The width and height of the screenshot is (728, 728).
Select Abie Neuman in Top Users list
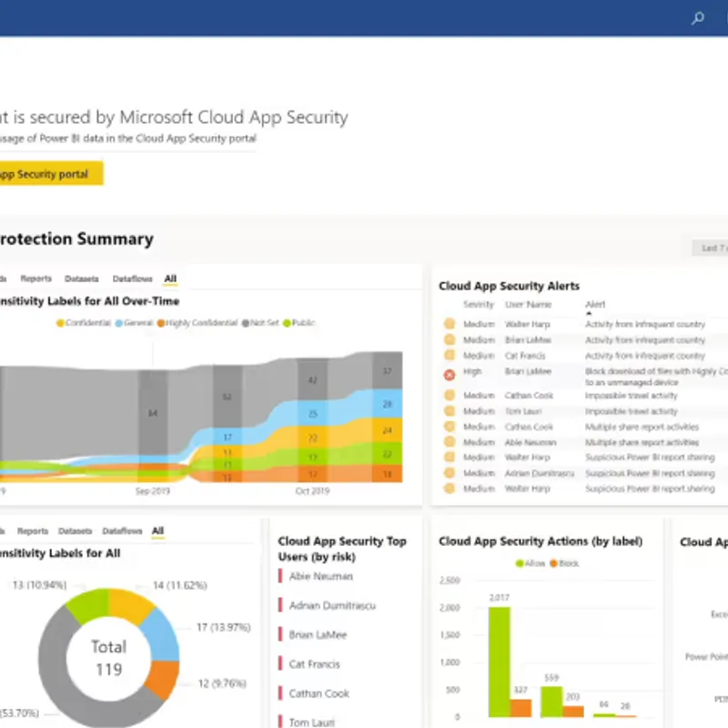(320, 576)
